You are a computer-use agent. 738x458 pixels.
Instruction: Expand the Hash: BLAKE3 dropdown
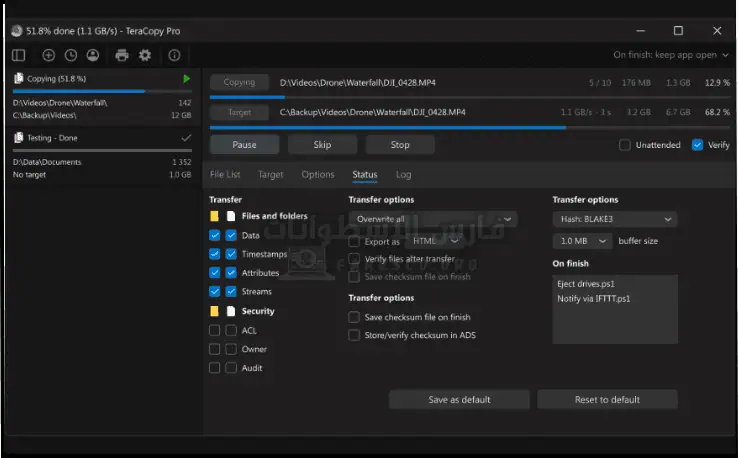point(614,219)
